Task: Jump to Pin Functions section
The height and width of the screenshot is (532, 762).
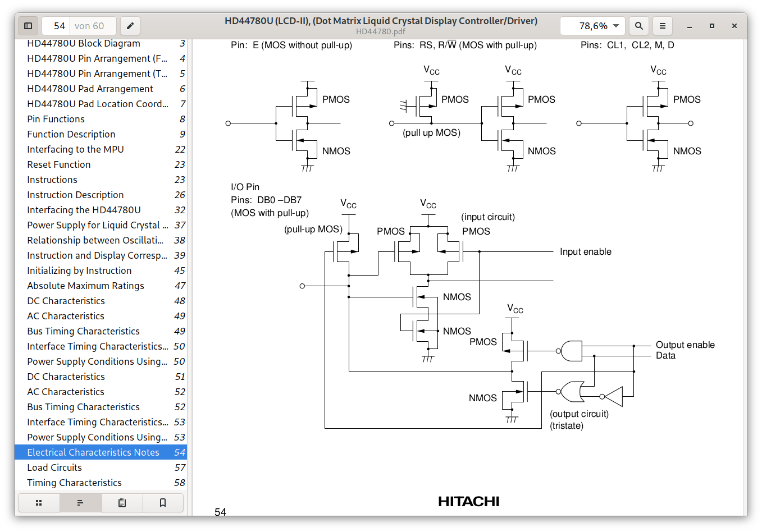Action: click(x=101, y=119)
